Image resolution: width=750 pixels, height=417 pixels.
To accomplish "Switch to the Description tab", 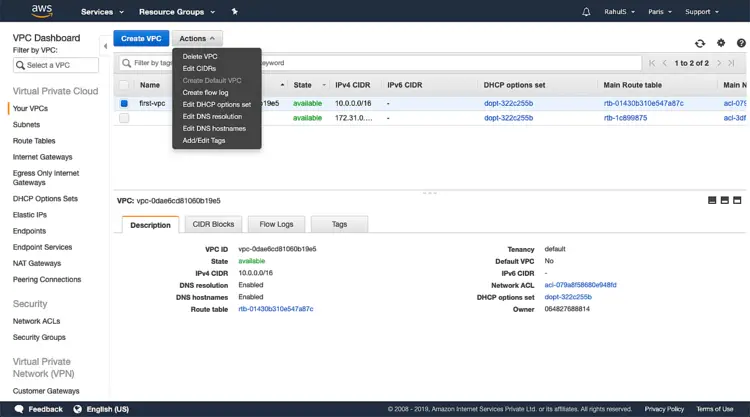I will pos(150,225).
